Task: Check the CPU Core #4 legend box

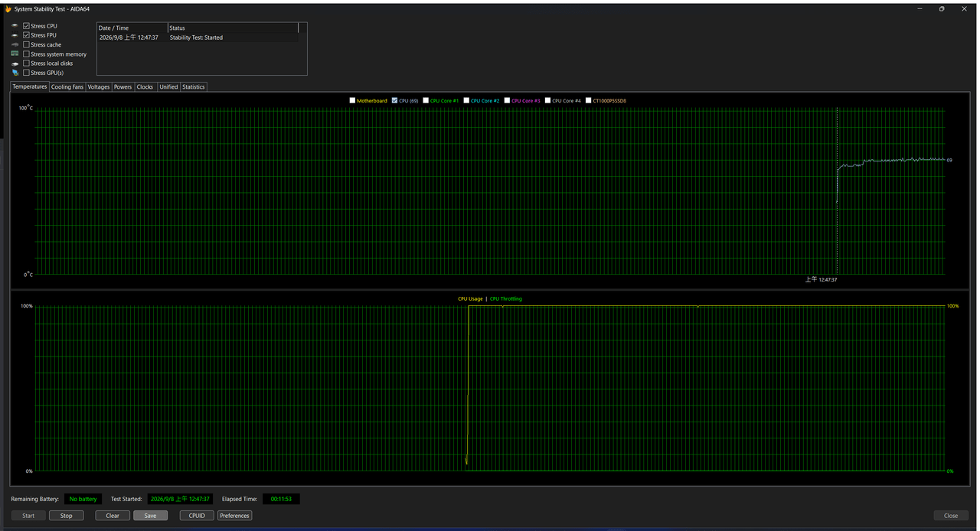Action: (547, 100)
